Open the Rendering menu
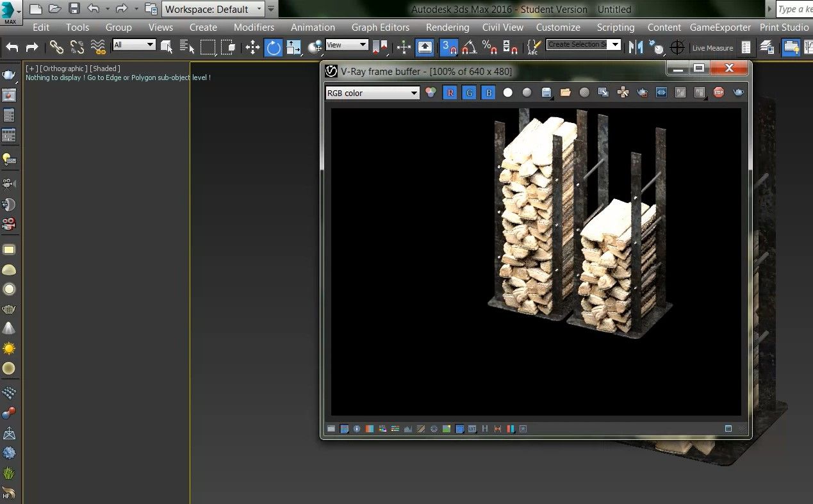Image resolution: width=813 pixels, height=504 pixels. [x=447, y=28]
